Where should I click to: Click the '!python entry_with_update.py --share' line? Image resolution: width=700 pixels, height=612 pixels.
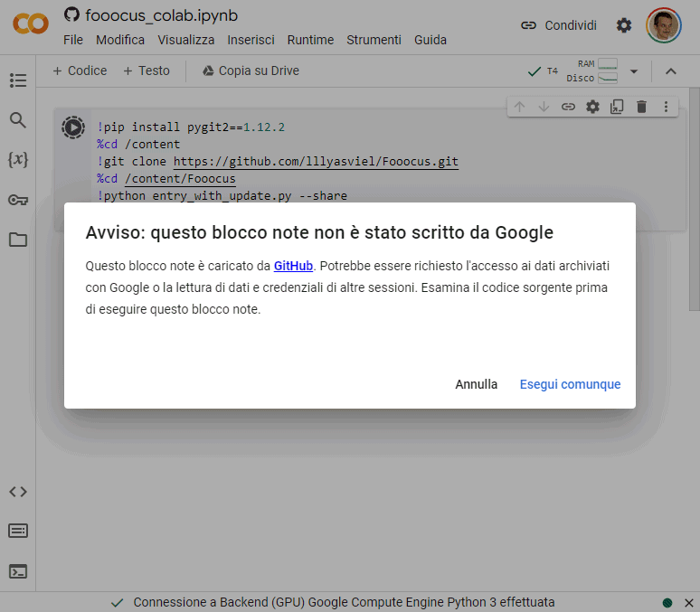[222, 196]
